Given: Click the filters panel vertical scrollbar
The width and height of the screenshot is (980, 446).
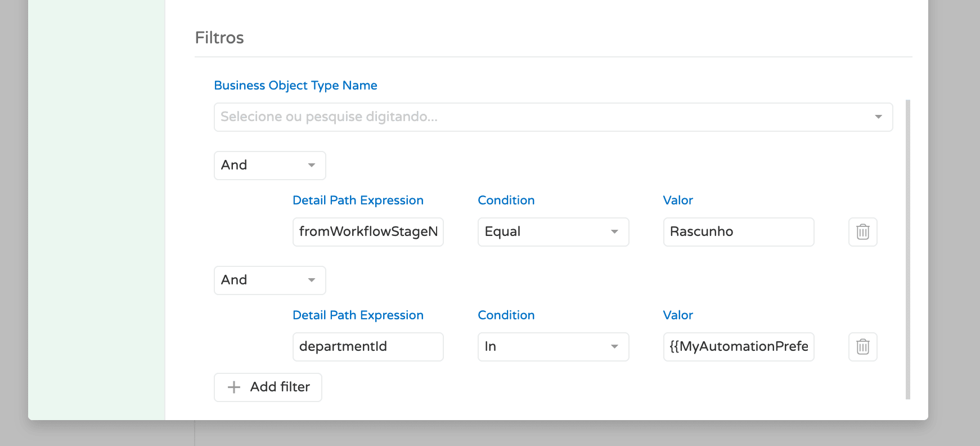Looking at the screenshot, I should pyautogui.click(x=907, y=249).
